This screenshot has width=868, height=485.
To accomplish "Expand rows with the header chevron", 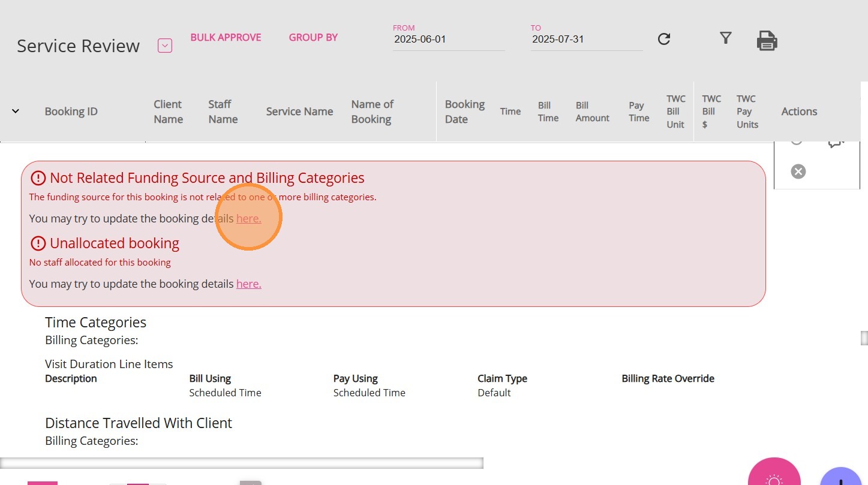I will pos(16,111).
